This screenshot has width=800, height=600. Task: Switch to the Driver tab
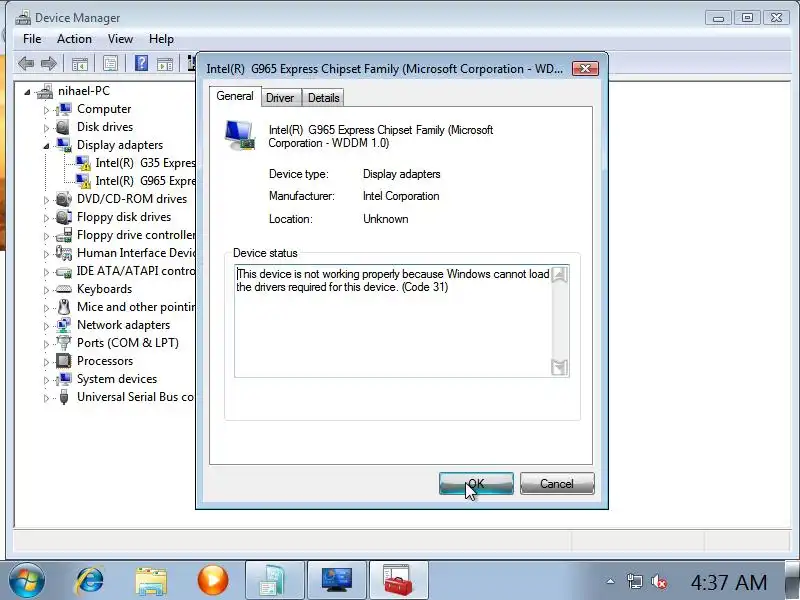[280, 97]
